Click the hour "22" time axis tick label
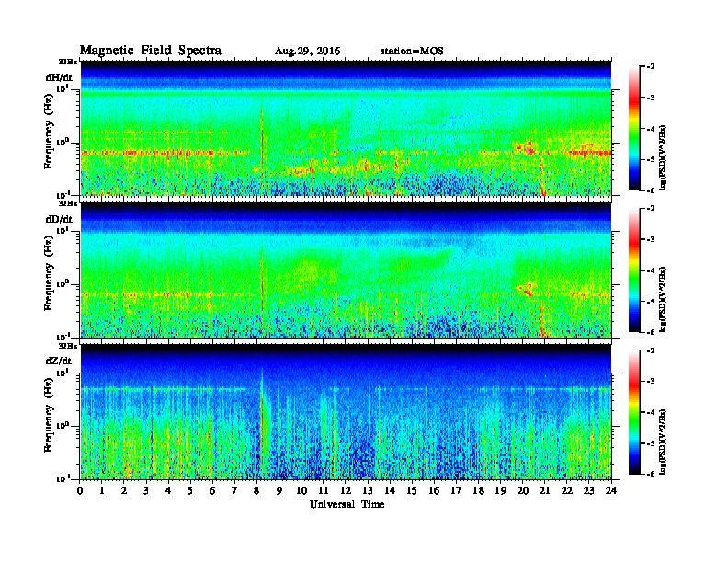The image size is (728, 563). coord(567,491)
